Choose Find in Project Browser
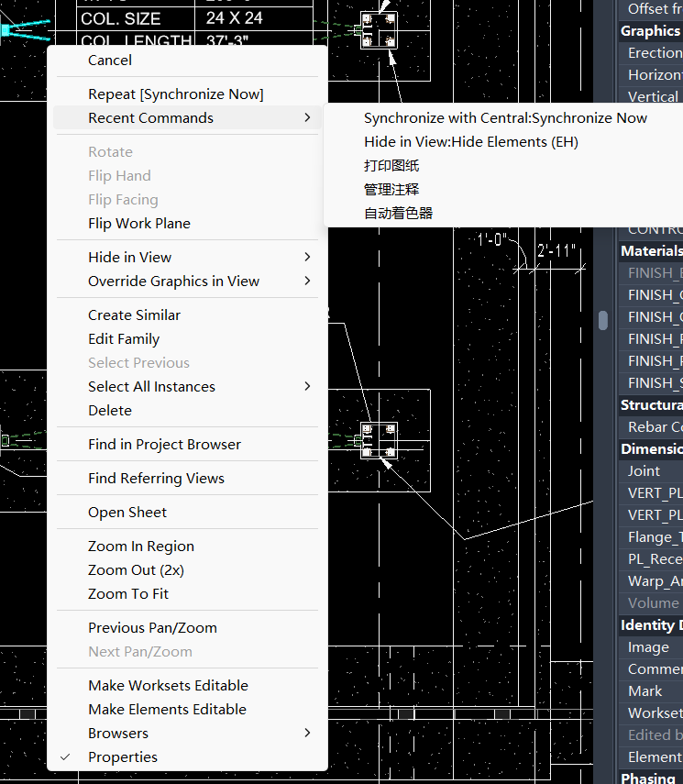Image resolution: width=683 pixels, height=784 pixels. click(164, 445)
